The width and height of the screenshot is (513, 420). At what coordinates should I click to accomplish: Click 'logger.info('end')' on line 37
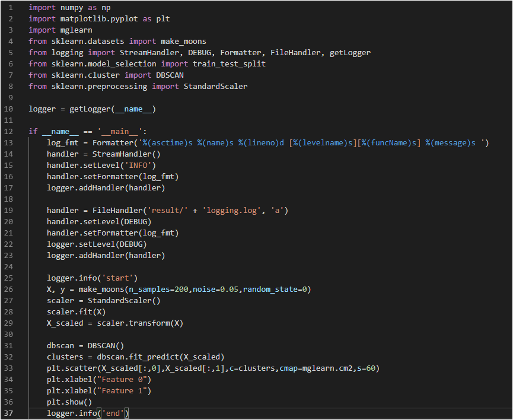tap(88, 413)
